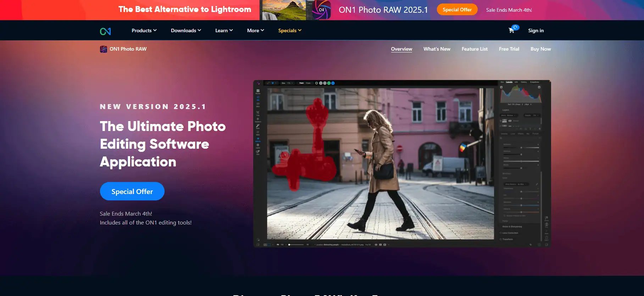Image resolution: width=644 pixels, height=296 pixels.
Task: Expand the Products menu
Action: coord(144,30)
